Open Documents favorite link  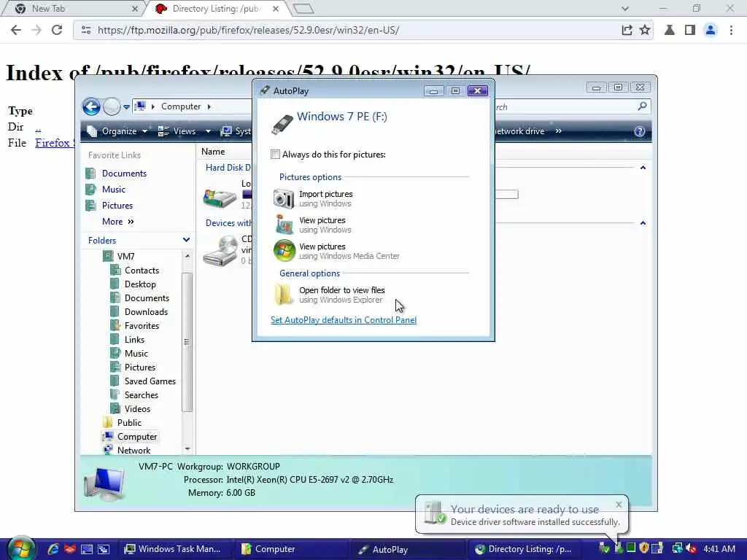124,174
